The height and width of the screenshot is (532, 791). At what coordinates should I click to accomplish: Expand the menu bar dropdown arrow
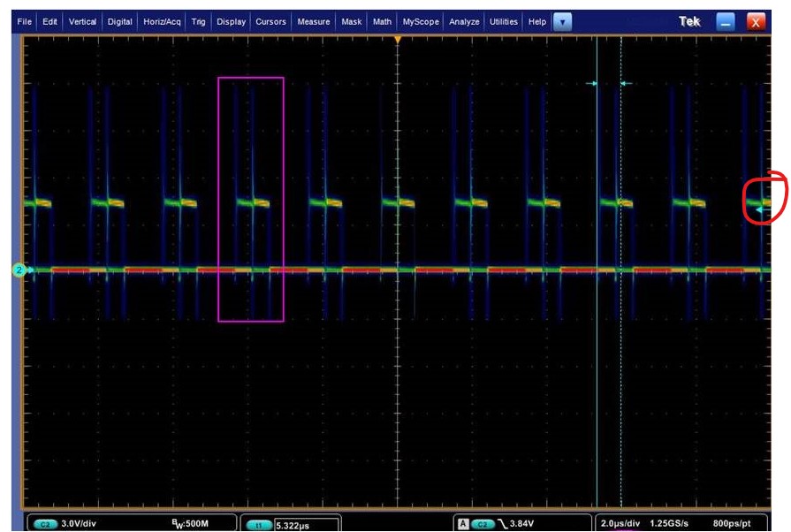pos(562,22)
